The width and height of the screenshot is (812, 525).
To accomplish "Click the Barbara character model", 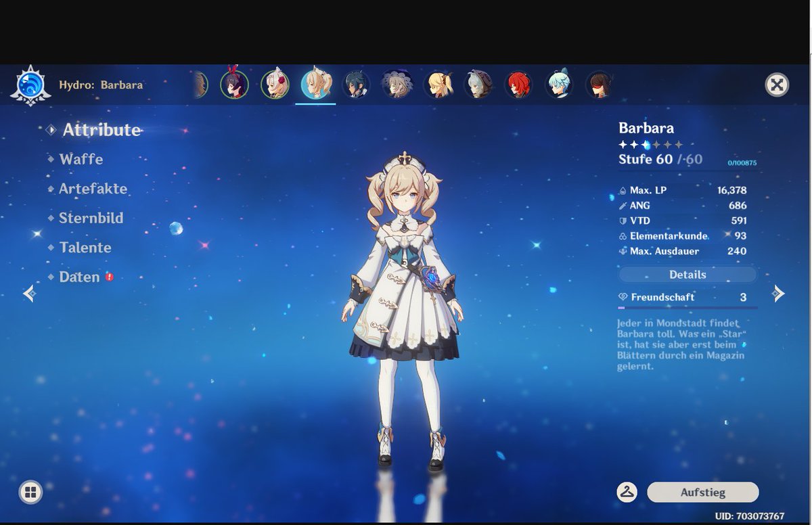I will (x=404, y=311).
